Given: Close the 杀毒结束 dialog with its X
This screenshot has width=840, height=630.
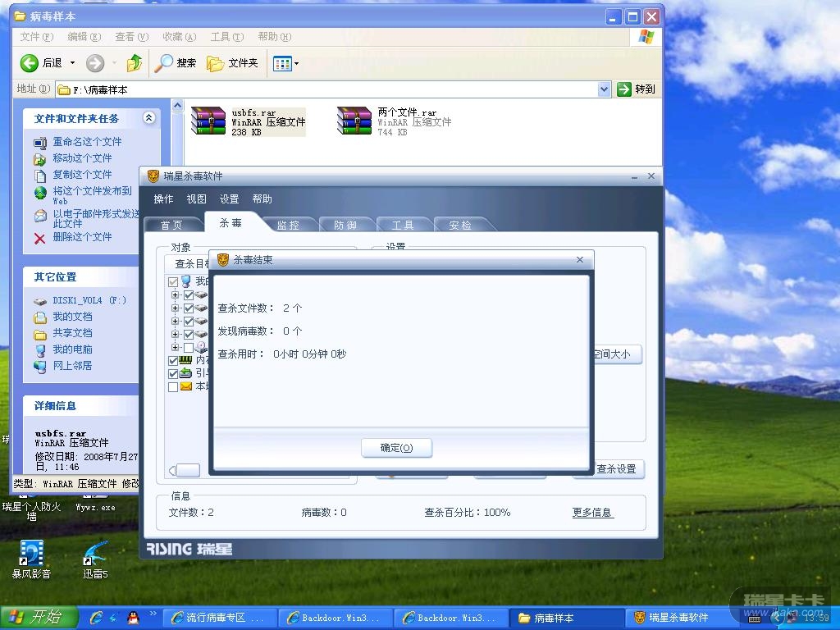Looking at the screenshot, I should click(580, 260).
